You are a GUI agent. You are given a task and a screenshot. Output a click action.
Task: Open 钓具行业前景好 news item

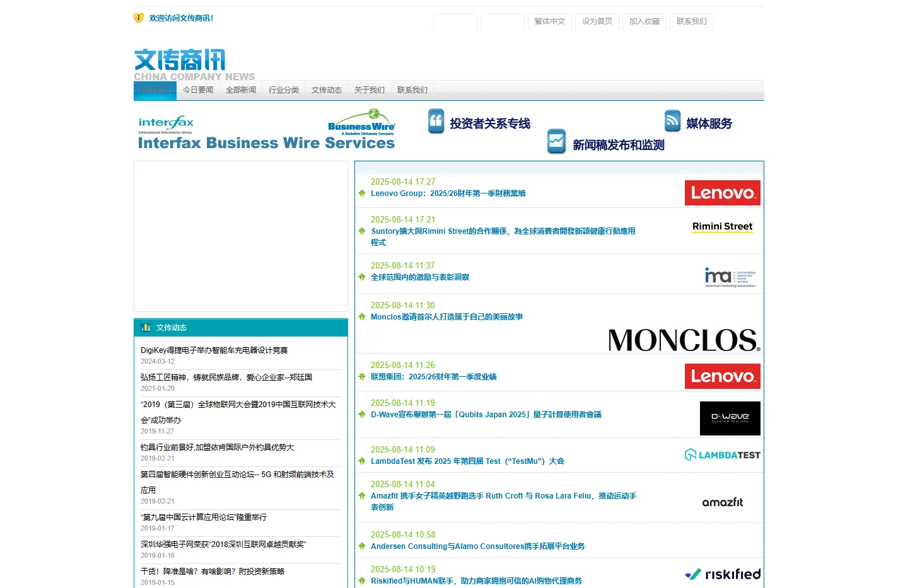[218, 447]
